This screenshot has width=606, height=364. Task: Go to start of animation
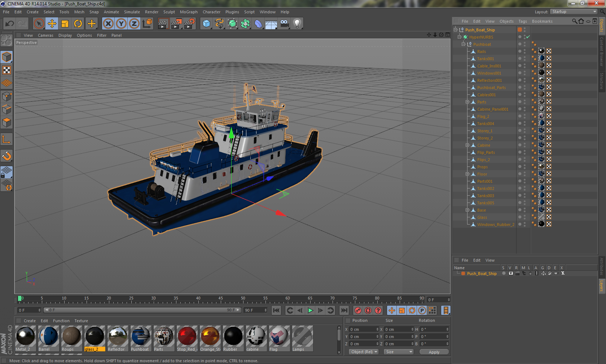pyautogui.click(x=276, y=310)
